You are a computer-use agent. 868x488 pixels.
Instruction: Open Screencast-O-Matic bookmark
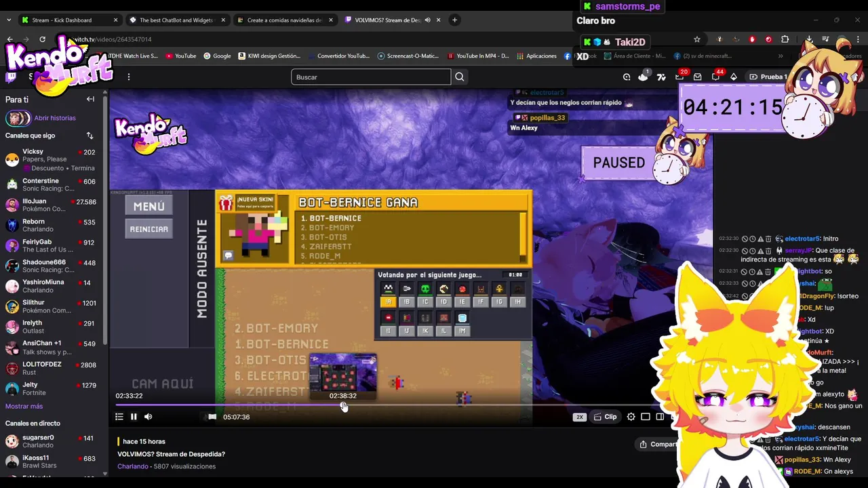click(408, 56)
